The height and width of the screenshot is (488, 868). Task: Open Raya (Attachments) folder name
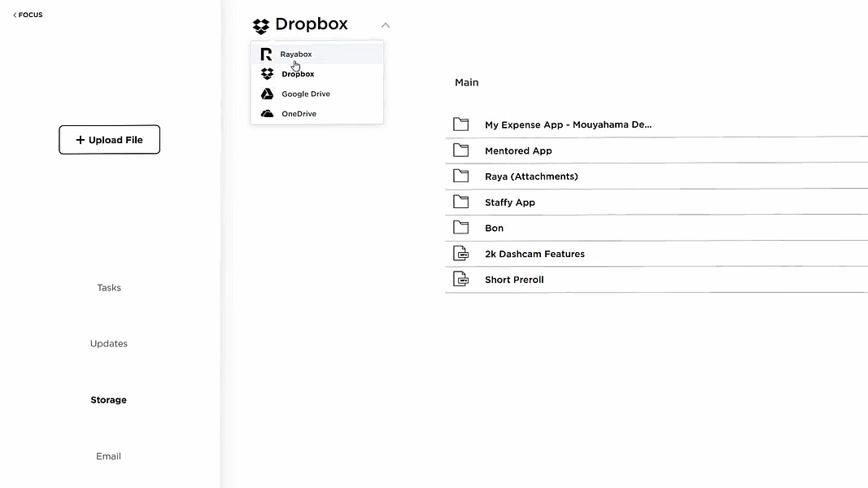531,176
